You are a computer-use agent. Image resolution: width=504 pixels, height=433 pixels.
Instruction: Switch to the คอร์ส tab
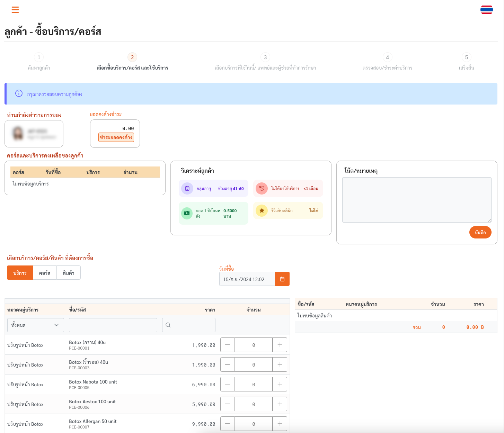pyautogui.click(x=44, y=272)
